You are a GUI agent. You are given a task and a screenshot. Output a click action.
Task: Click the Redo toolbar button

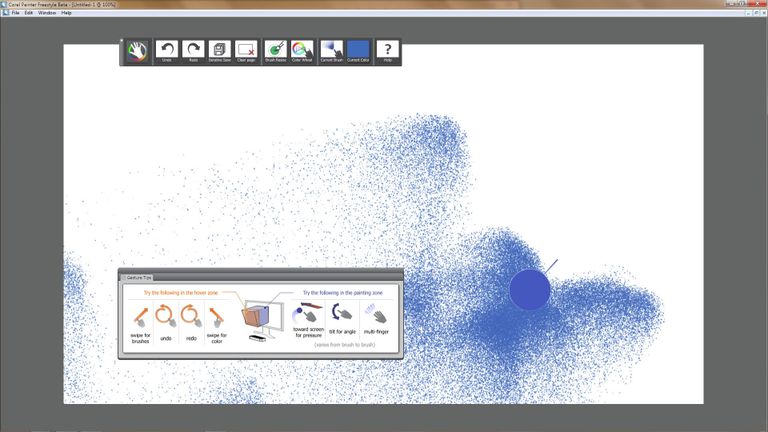point(193,51)
